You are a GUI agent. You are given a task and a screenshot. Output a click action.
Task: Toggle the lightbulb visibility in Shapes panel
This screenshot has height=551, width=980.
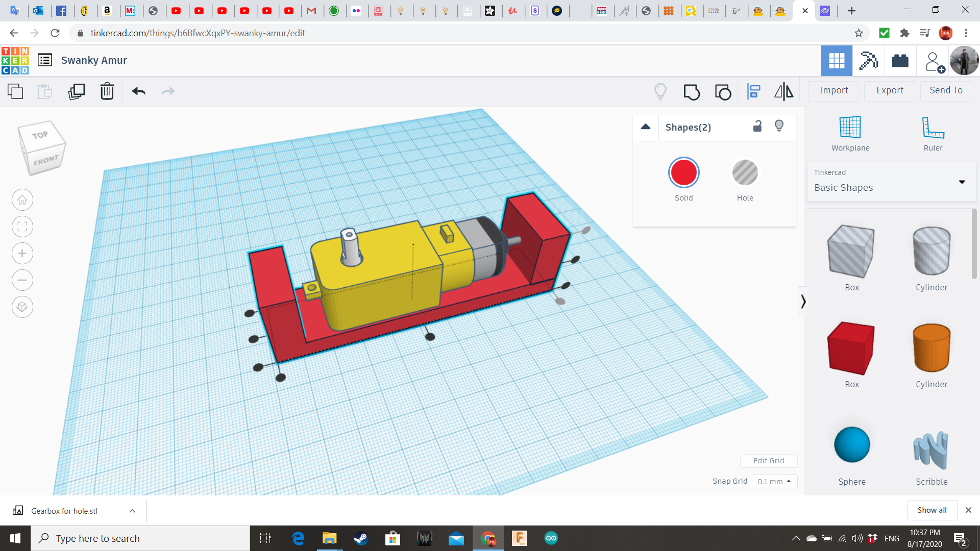(779, 126)
